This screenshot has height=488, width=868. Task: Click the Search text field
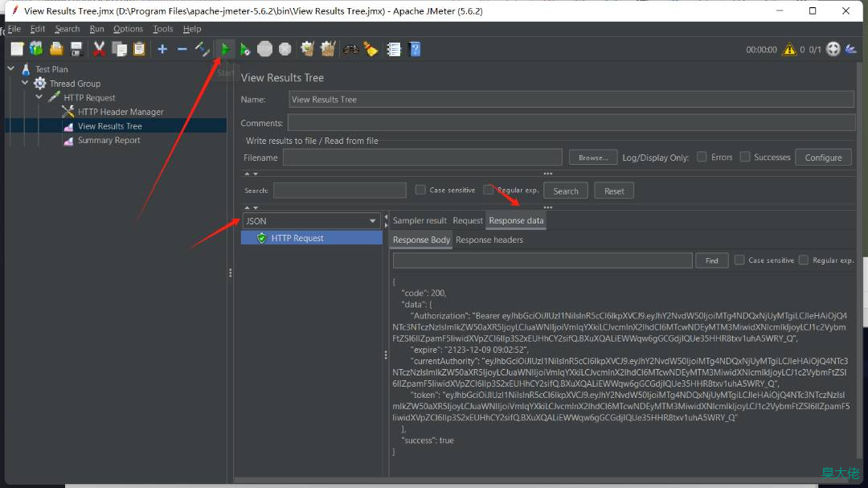339,191
